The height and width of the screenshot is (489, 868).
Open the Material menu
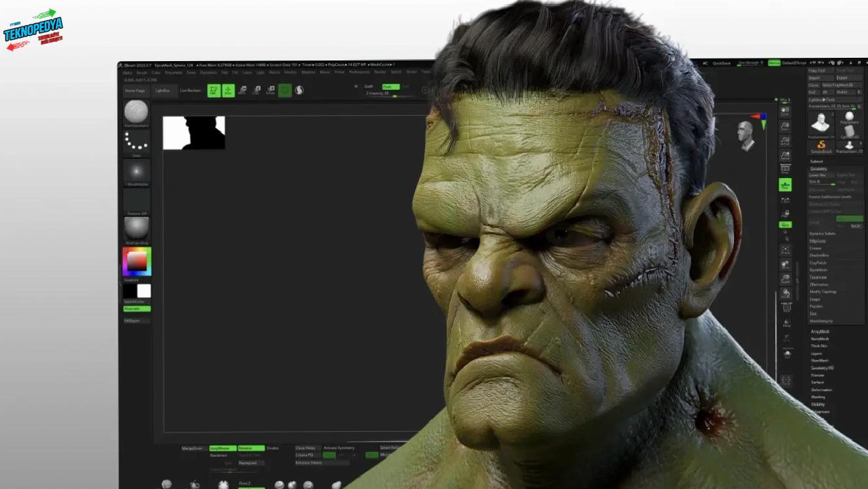[x=307, y=72]
